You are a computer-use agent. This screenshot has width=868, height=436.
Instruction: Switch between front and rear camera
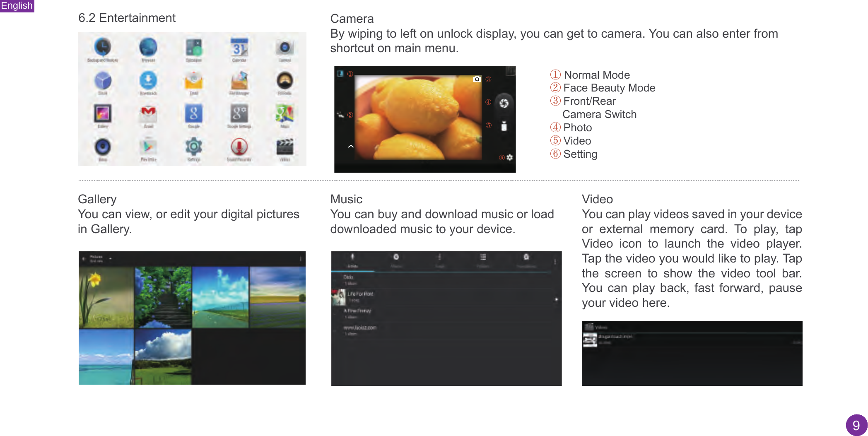(477, 79)
